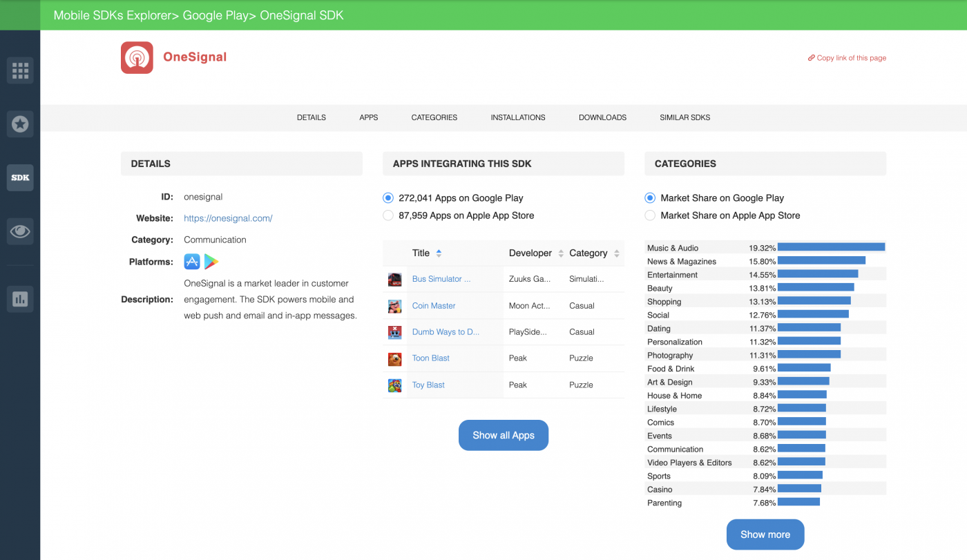
Task: Open the DOWNLOADS tab
Action: (x=602, y=117)
